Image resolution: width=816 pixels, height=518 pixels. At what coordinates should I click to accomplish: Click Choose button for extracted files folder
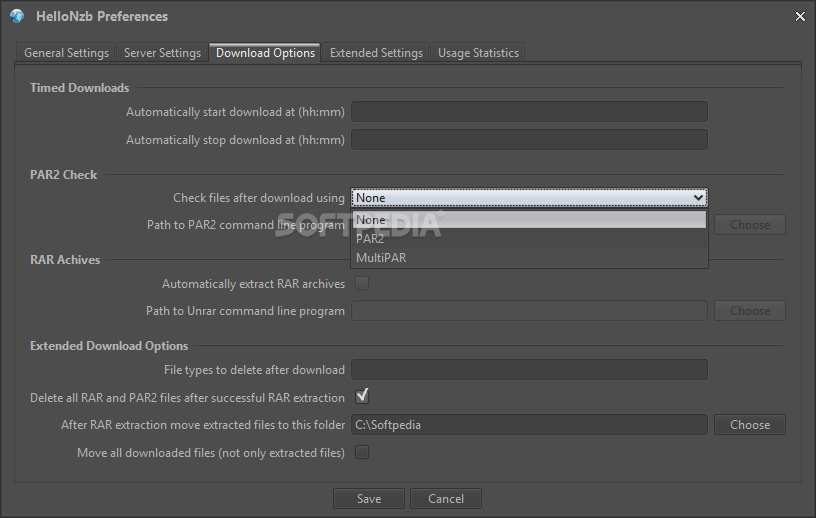point(749,425)
